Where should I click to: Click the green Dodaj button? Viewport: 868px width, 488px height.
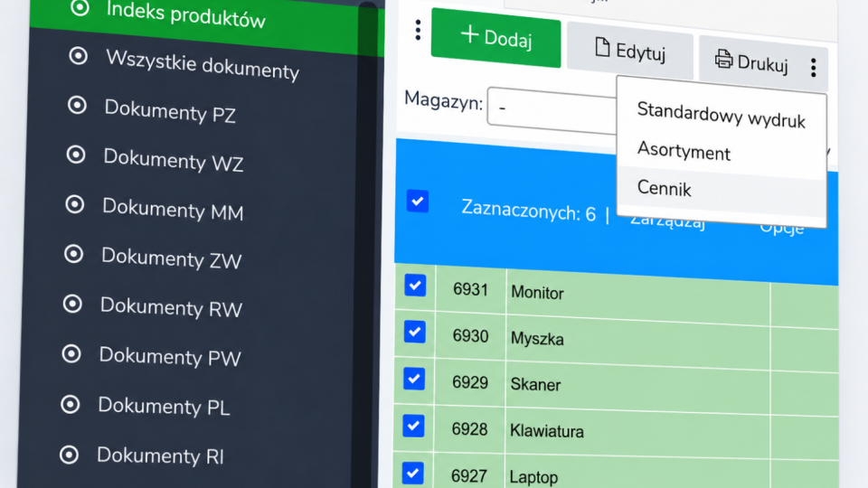(496, 38)
